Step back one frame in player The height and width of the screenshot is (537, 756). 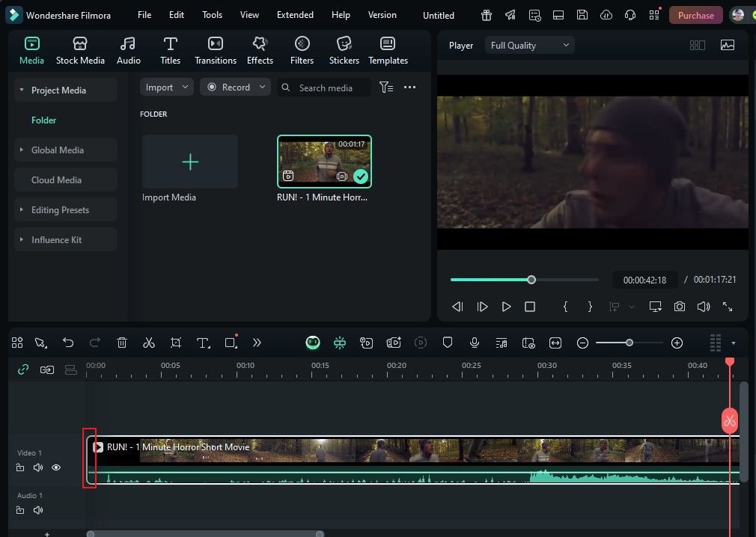click(457, 307)
